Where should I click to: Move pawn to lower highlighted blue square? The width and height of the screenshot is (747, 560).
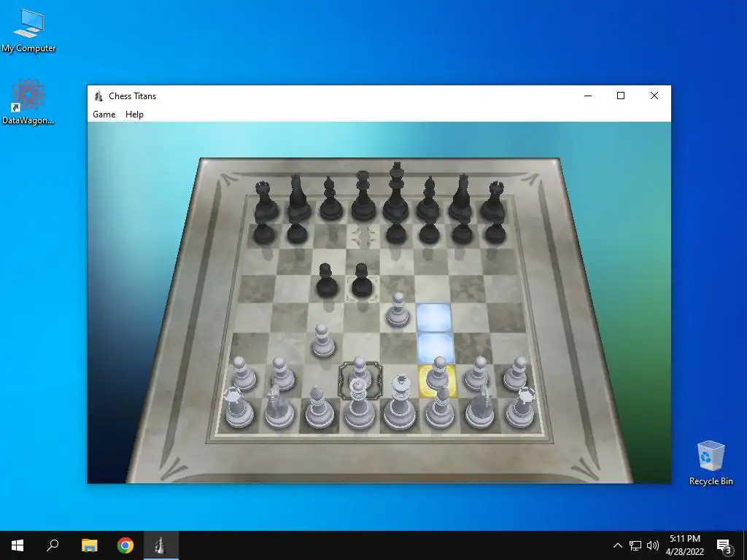[436, 348]
